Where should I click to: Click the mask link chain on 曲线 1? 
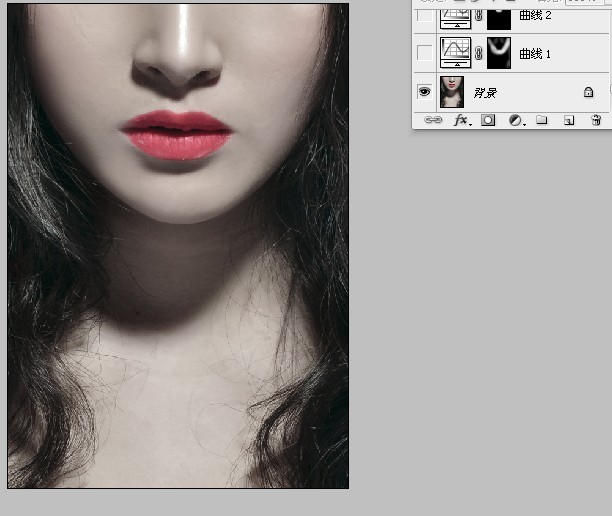478,52
